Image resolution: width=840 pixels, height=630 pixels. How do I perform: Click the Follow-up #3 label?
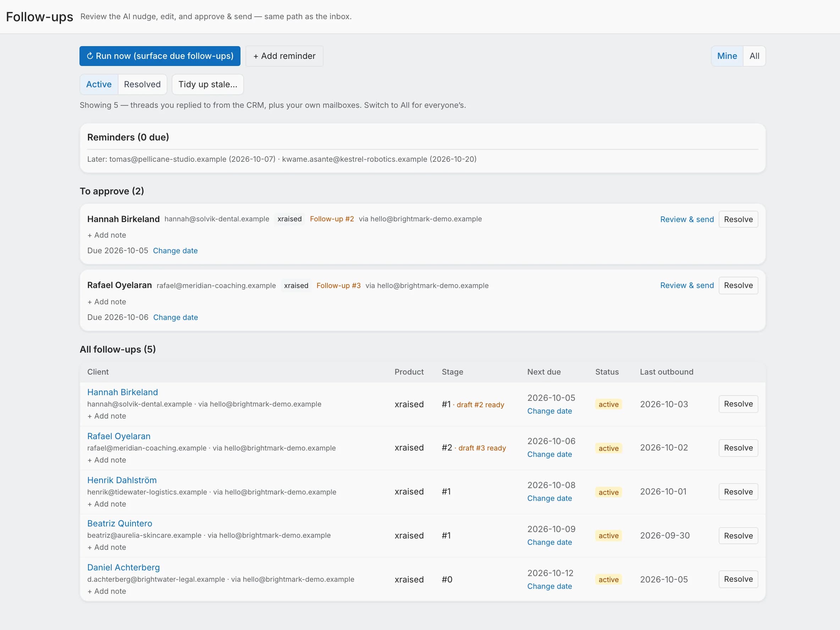click(x=338, y=285)
